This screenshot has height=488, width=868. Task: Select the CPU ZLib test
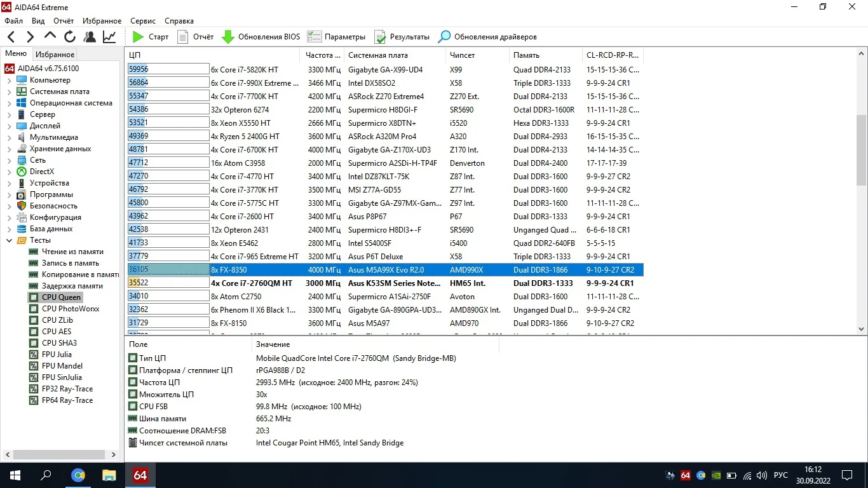click(57, 320)
